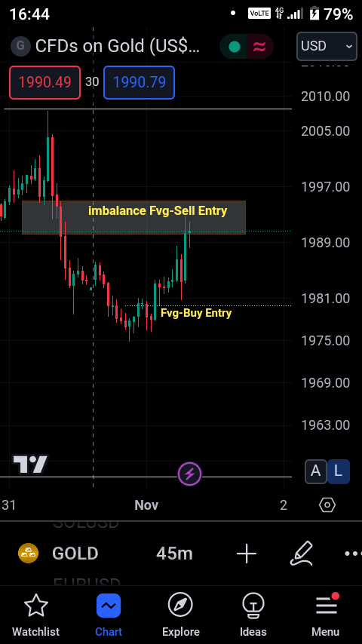This screenshot has height=644, width=362.
Task: Toggle auto scale A button
Action: 315,471
